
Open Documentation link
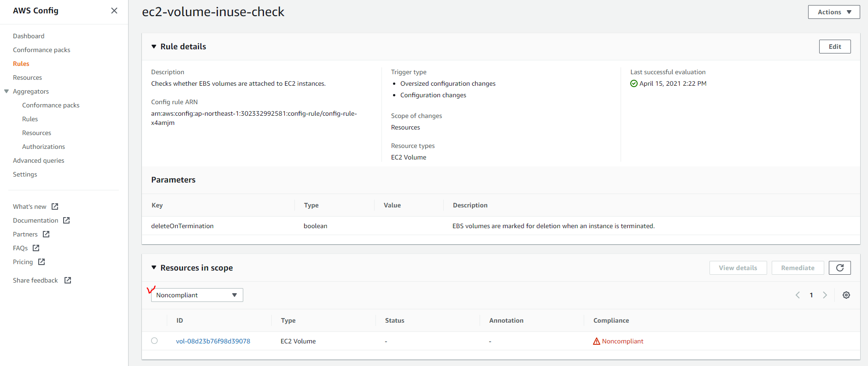click(35, 220)
